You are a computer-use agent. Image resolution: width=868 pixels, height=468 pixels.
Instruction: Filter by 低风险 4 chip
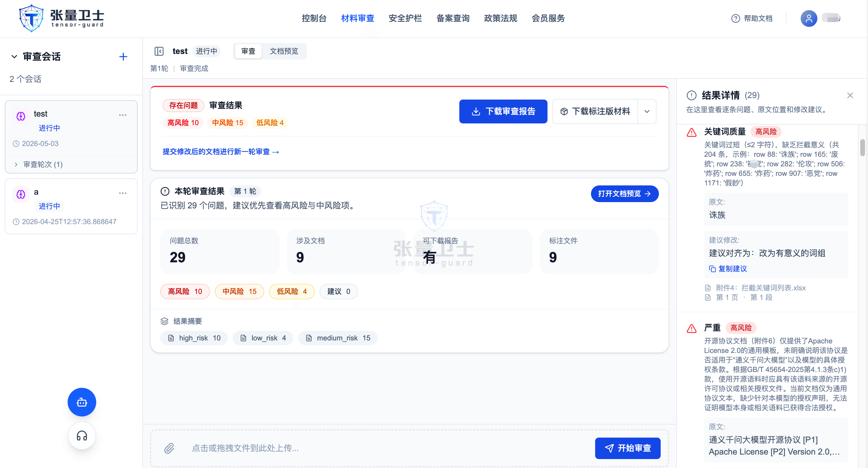[291, 291]
